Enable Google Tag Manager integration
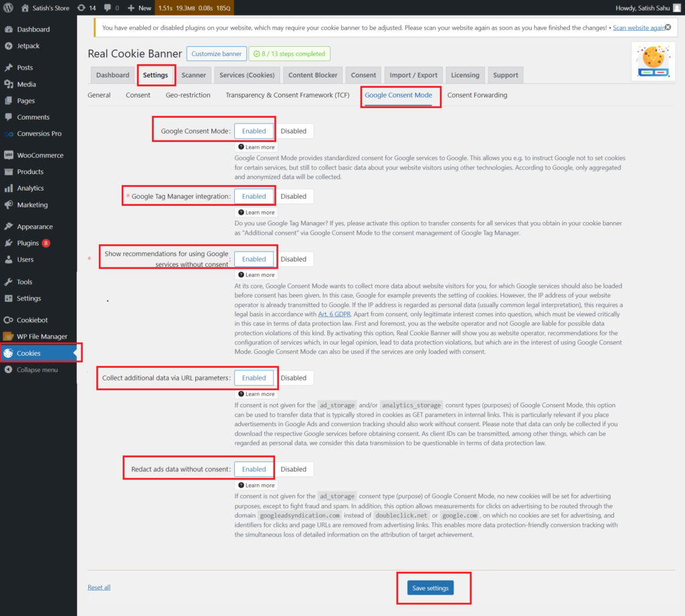 [x=254, y=197]
